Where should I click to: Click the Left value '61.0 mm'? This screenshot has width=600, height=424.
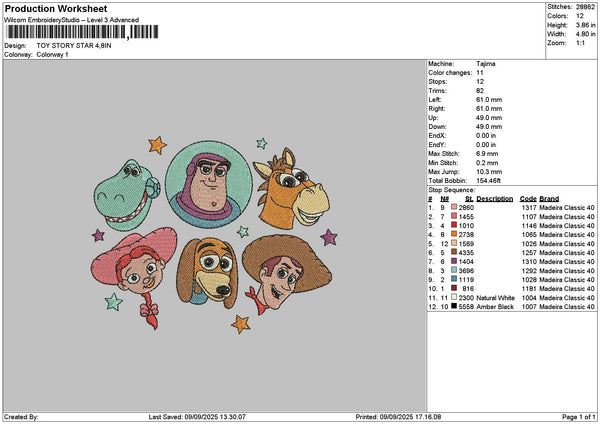pyautogui.click(x=489, y=99)
